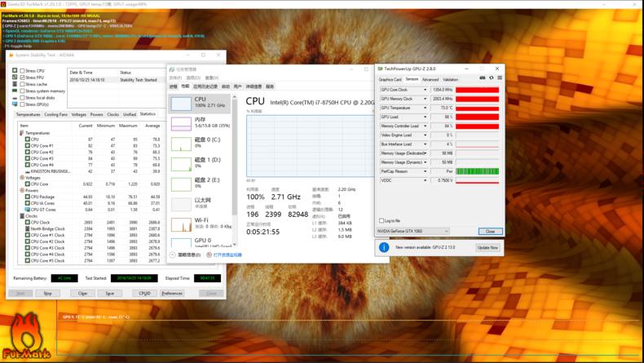Image resolution: width=644 pixels, height=363 pixels.
Task: Open the GPU-Z hamburger menu icon
Action: (x=499, y=79)
